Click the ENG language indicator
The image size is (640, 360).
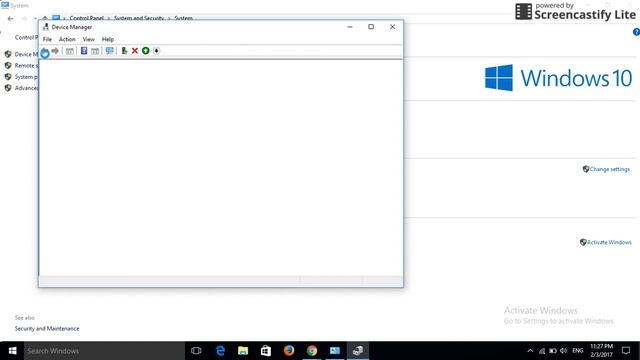[578, 351]
